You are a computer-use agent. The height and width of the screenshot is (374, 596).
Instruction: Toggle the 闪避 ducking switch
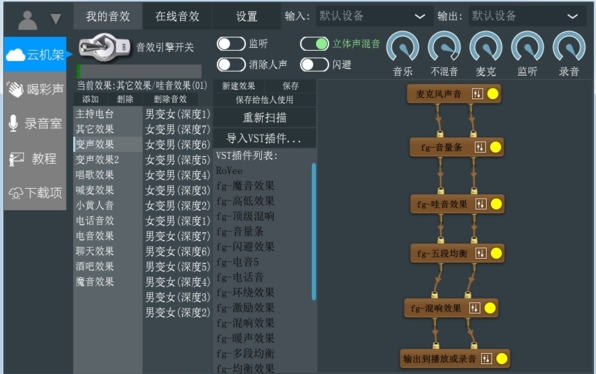tap(314, 65)
